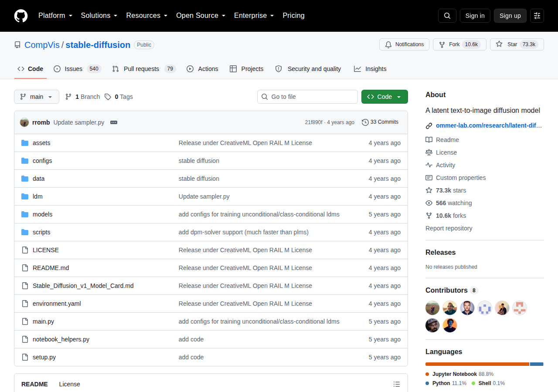558x392 pixels.
Task: Open Custom properties in About
Action: (456, 178)
